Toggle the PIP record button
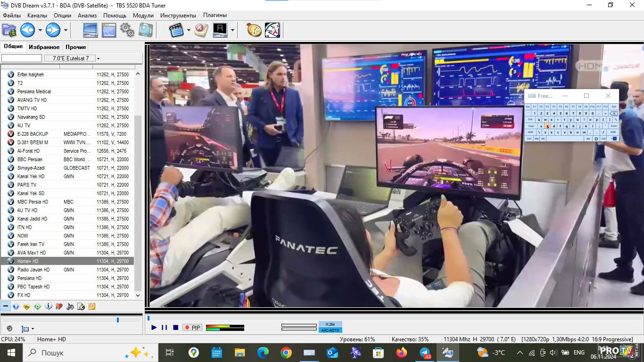 click(192, 328)
